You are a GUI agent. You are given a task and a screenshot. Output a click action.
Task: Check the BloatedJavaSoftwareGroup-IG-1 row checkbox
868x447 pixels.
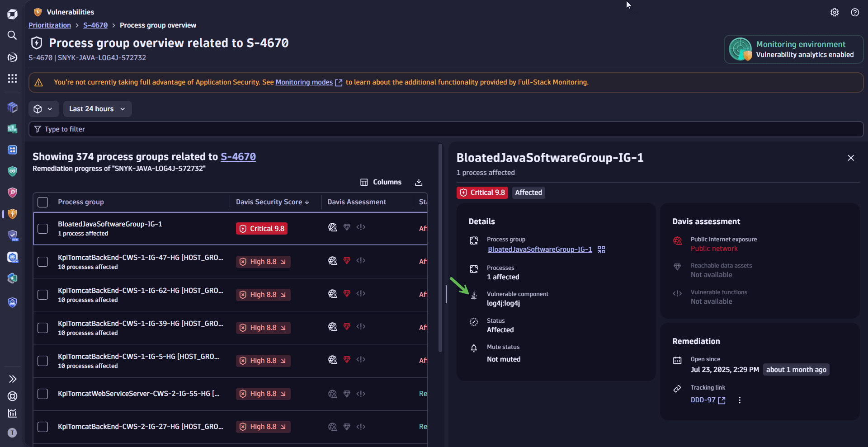(x=42, y=229)
